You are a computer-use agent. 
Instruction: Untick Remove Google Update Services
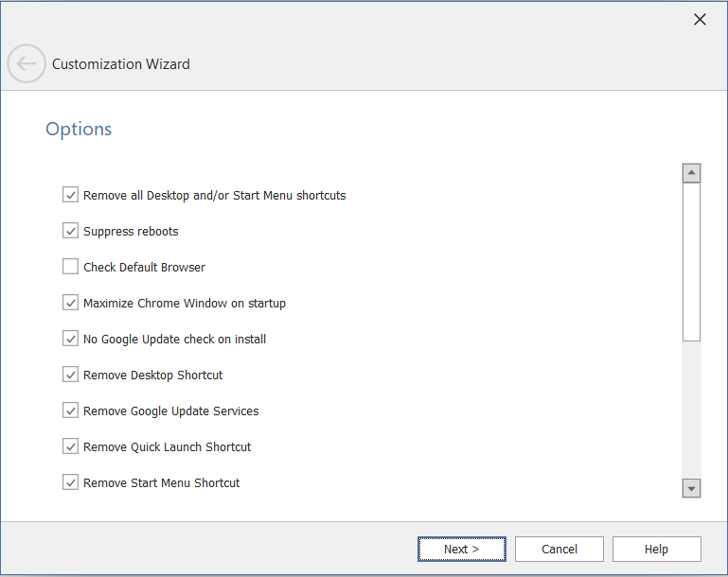[70, 411]
